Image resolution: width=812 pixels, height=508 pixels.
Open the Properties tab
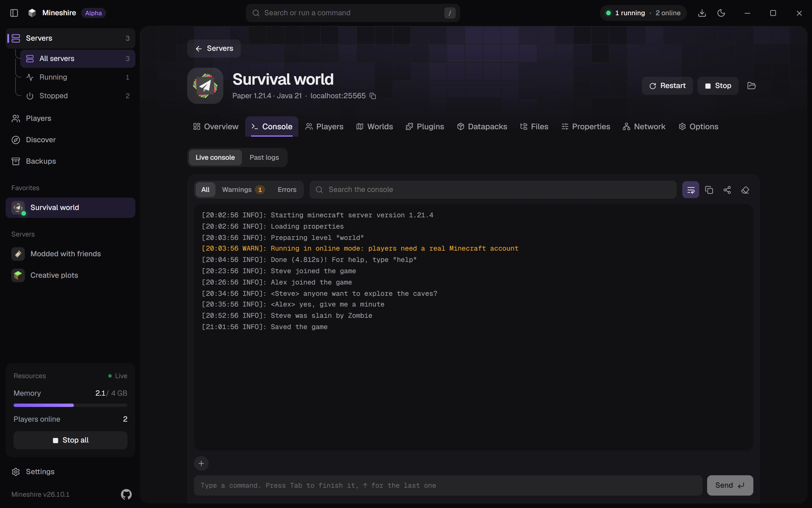(586, 127)
